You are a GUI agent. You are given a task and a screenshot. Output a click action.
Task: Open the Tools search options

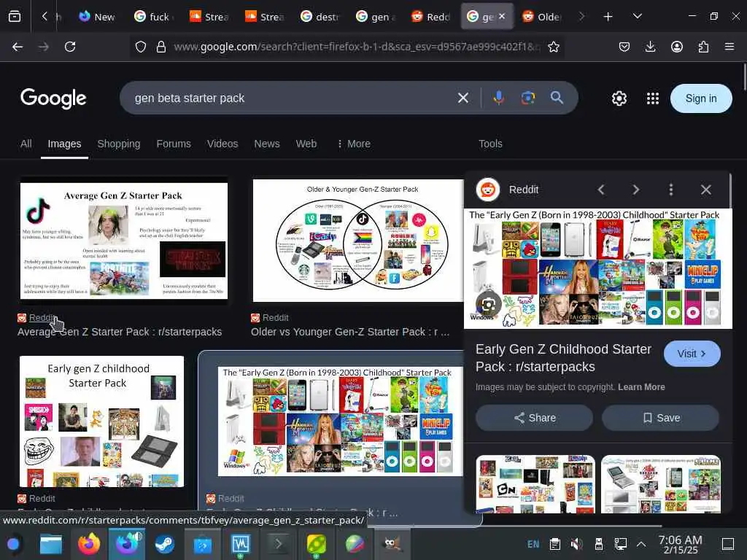click(490, 144)
